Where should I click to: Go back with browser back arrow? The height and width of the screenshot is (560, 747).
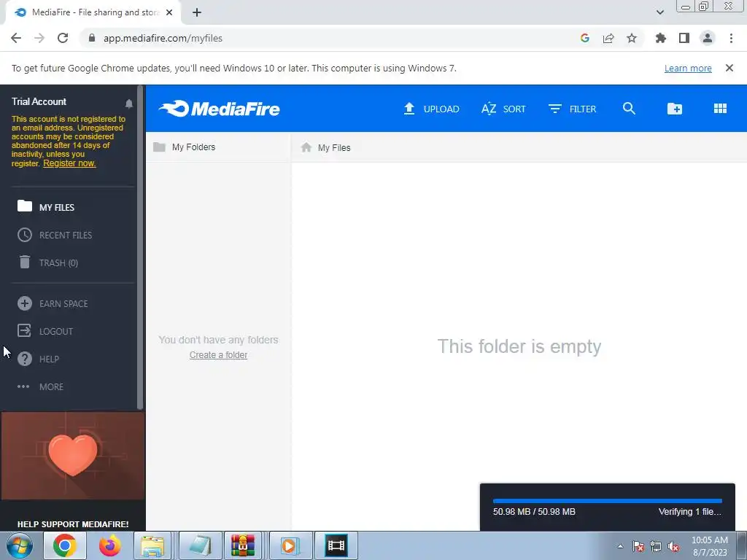tap(16, 38)
